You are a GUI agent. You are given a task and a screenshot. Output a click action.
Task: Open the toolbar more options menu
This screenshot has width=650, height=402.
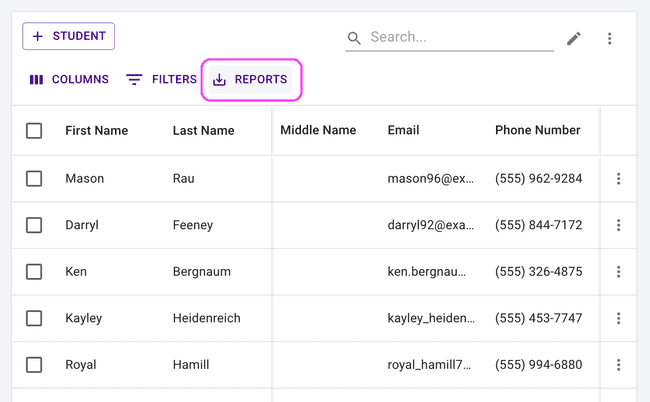[609, 38]
